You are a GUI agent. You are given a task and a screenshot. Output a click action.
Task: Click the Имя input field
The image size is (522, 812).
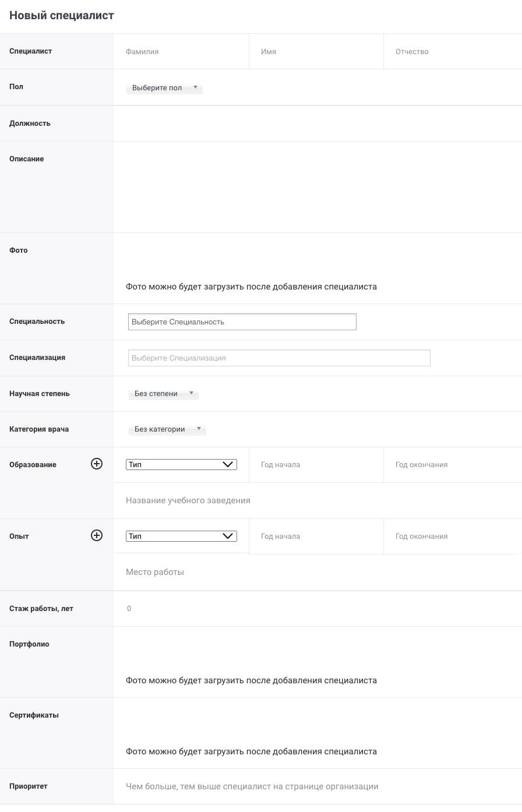(x=316, y=52)
